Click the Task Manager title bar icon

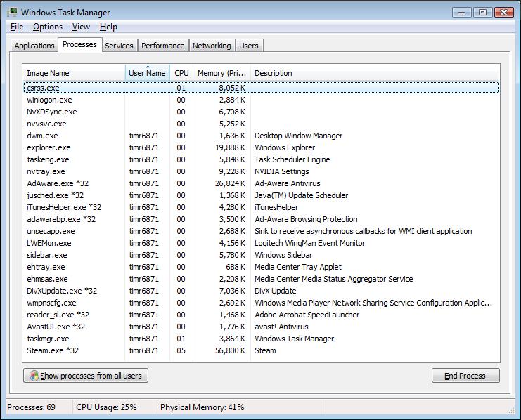[x=12, y=12]
